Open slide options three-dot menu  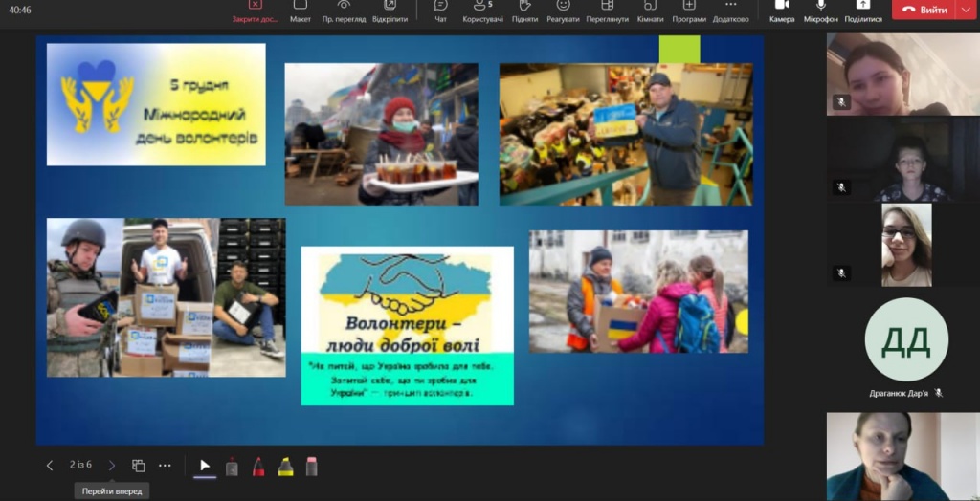(x=165, y=466)
